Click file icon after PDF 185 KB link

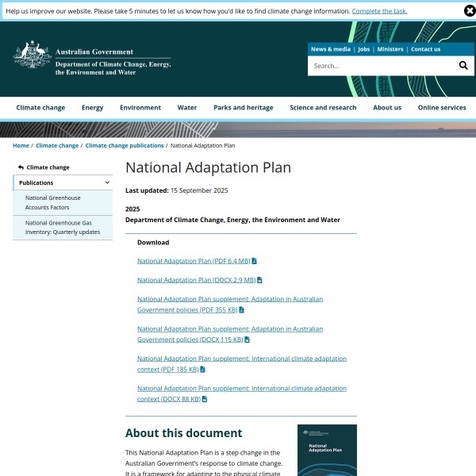pyautogui.click(x=203, y=369)
